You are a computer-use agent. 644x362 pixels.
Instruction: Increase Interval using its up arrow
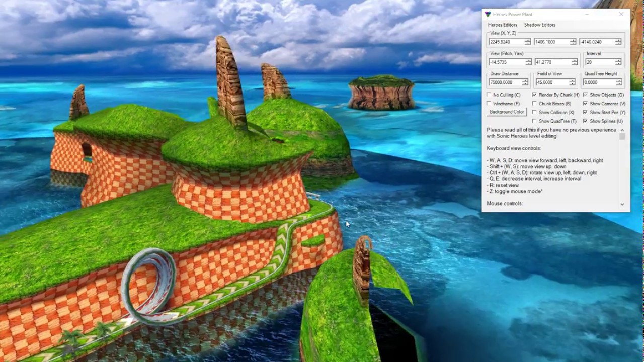pos(618,60)
